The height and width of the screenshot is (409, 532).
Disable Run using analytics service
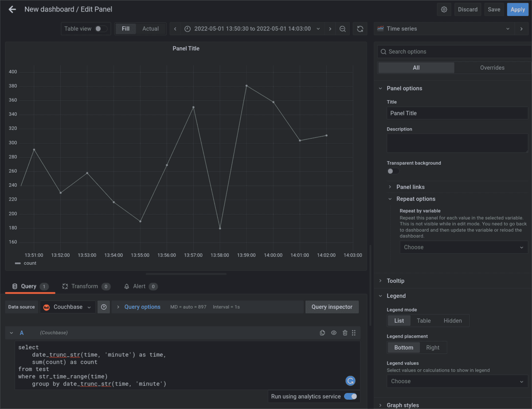[350, 396]
